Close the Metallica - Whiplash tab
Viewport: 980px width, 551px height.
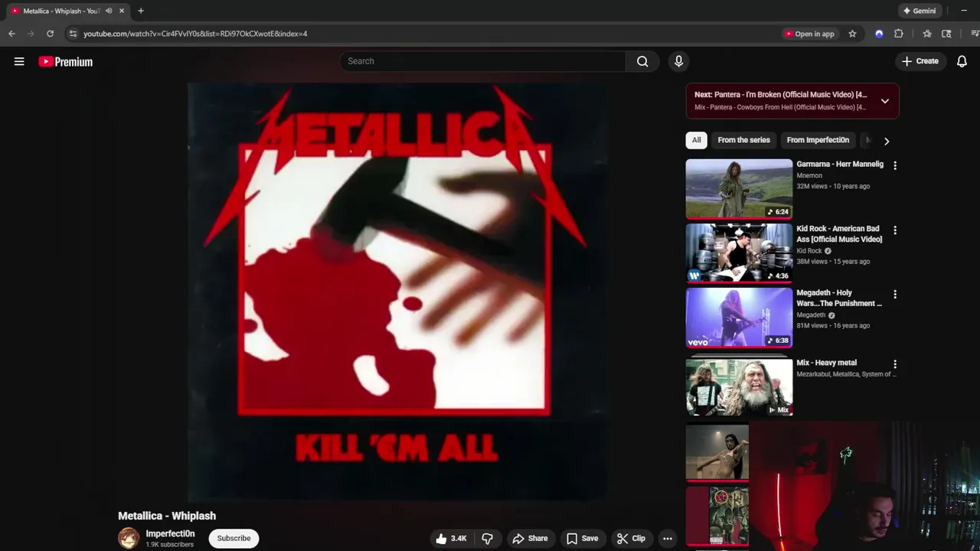[121, 11]
